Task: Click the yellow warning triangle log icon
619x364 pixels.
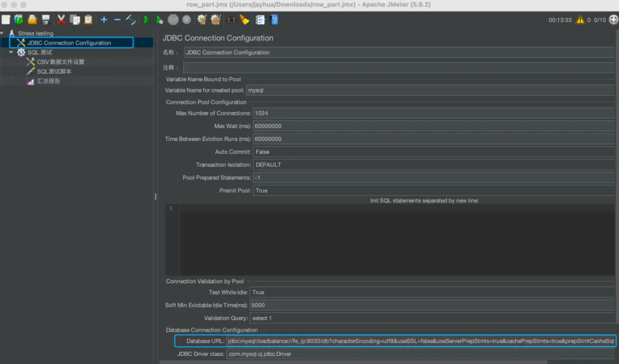Action: coord(580,19)
